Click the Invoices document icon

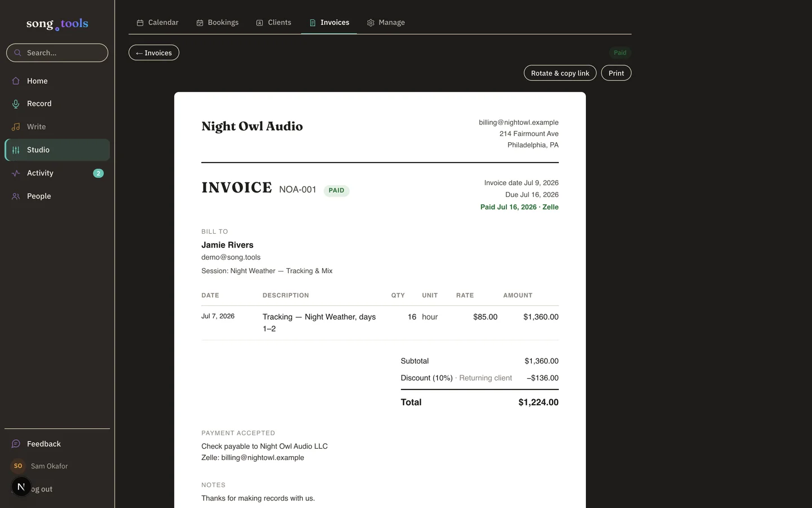pyautogui.click(x=312, y=23)
